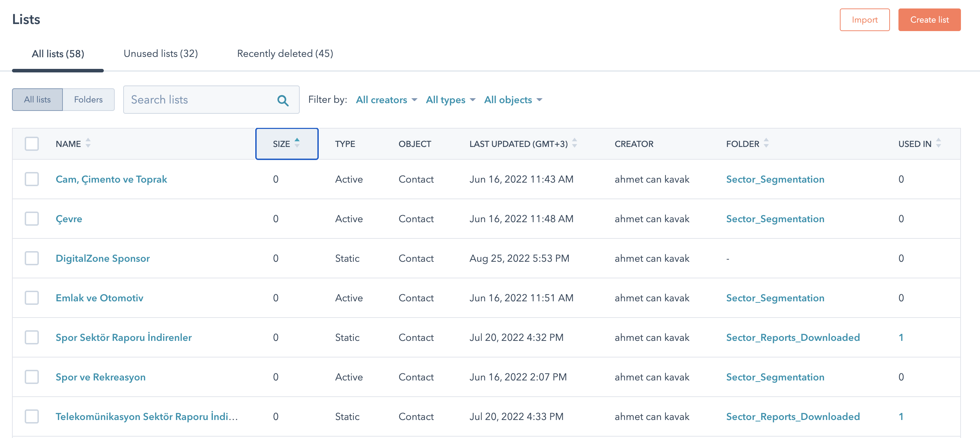980x438 pixels.
Task: Open the All creators filter dropdown
Action: coord(387,100)
